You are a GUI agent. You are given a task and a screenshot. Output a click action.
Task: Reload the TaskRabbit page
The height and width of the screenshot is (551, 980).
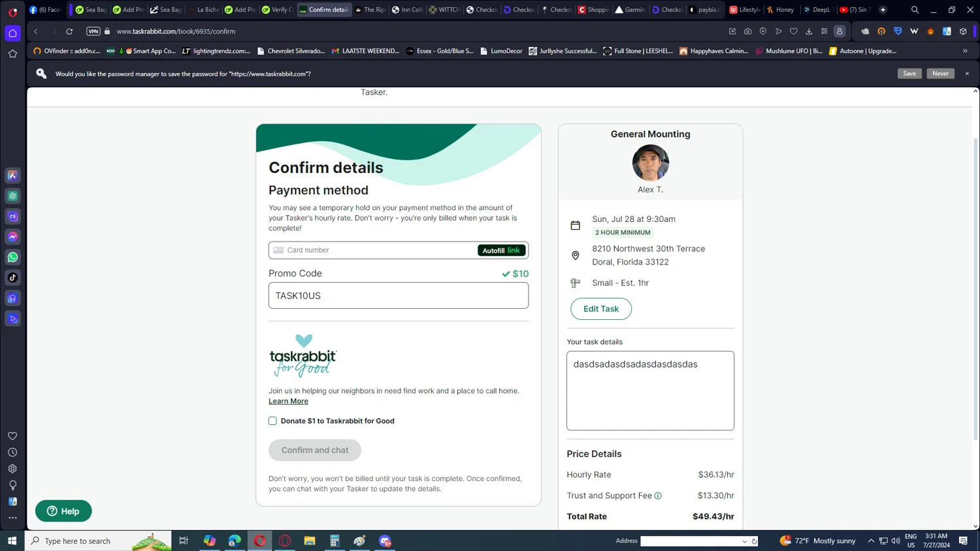[x=69, y=31]
